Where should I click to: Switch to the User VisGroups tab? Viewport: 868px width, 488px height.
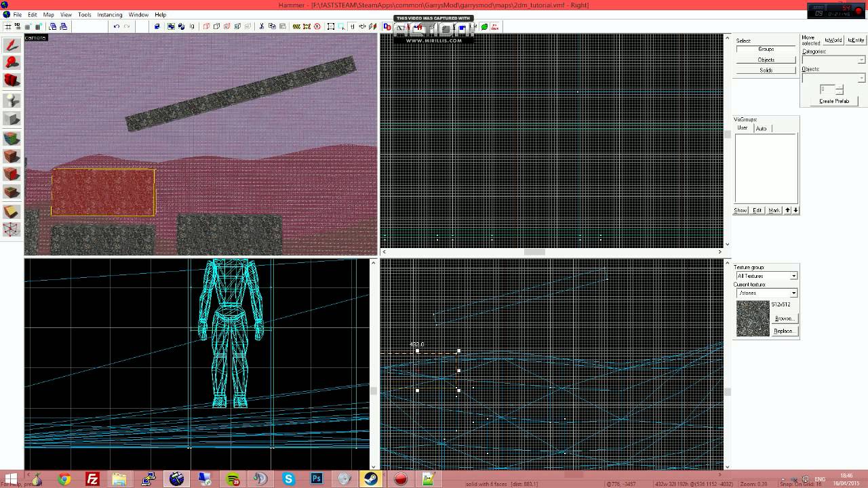click(743, 127)
